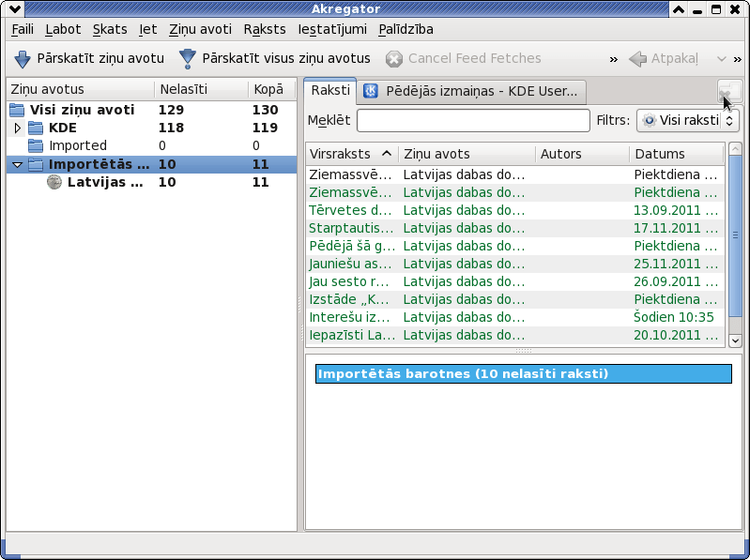
Task: Click the Nelasīti column header
Action: (x=202, y=89)
